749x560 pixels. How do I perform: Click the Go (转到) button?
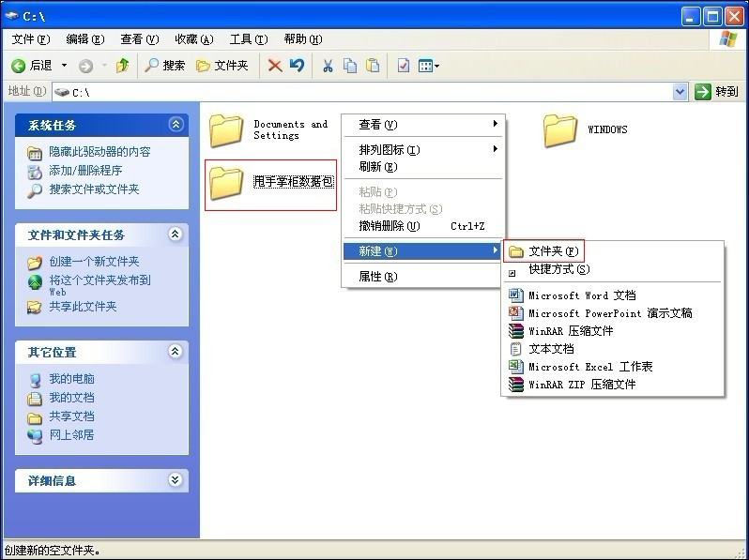click(x=716, y=91)
